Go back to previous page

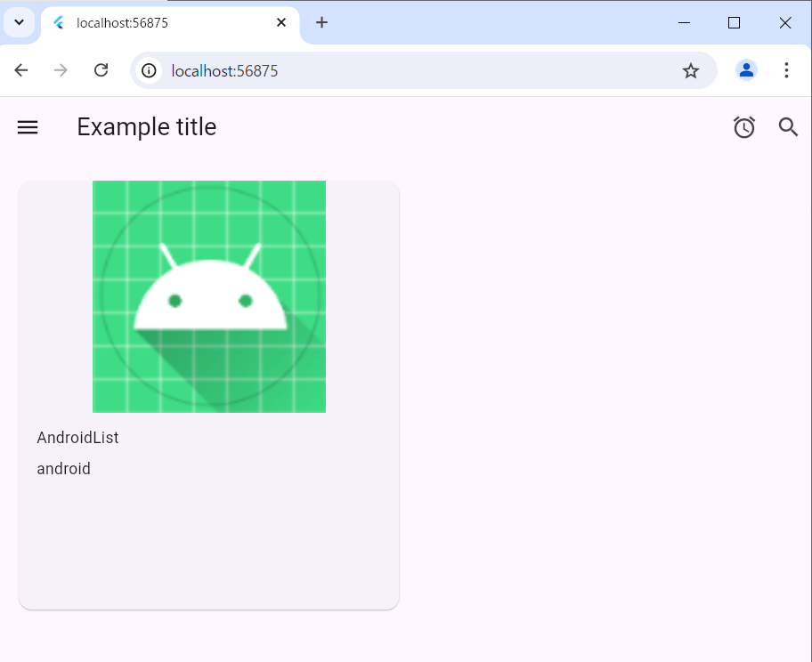click(x=21, y=70)
